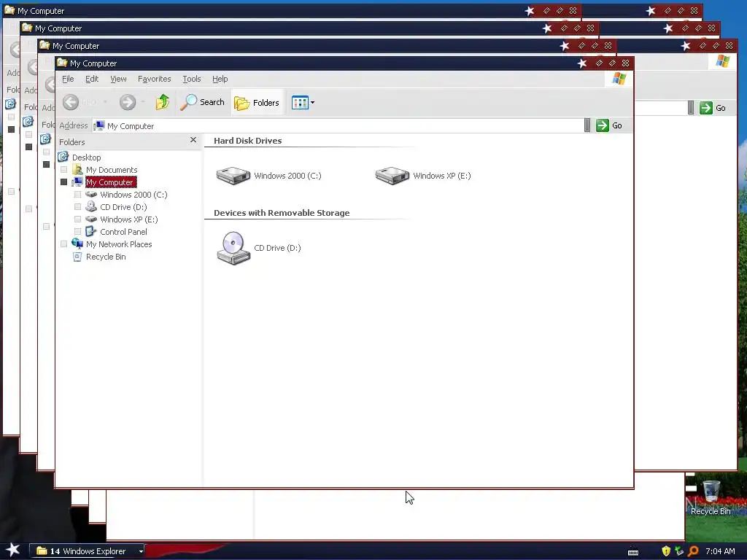Open the Back history dropdown arrow
Image resolution: width=747 pixels, height=560 pixels.
pyautogui.click(x=105, y=102)
